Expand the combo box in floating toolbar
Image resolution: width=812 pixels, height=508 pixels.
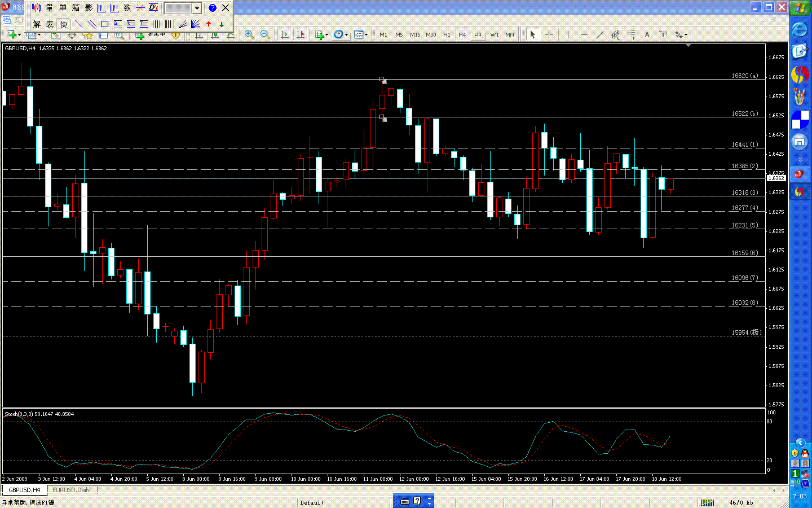197,8
